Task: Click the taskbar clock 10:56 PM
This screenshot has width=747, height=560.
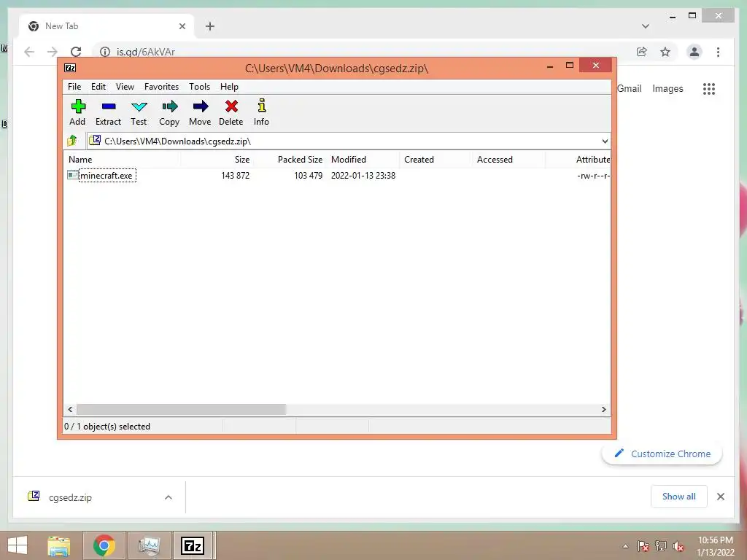Action: click(716, 540)
